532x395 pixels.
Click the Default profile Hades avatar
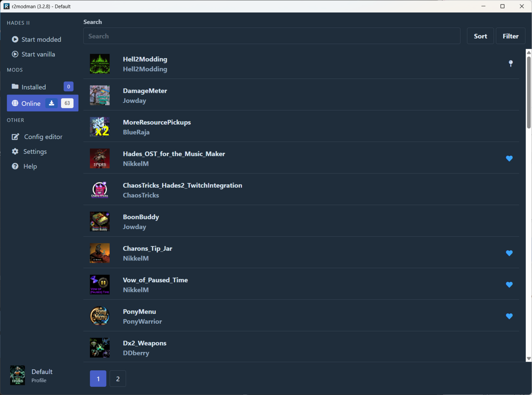[18, 375]
